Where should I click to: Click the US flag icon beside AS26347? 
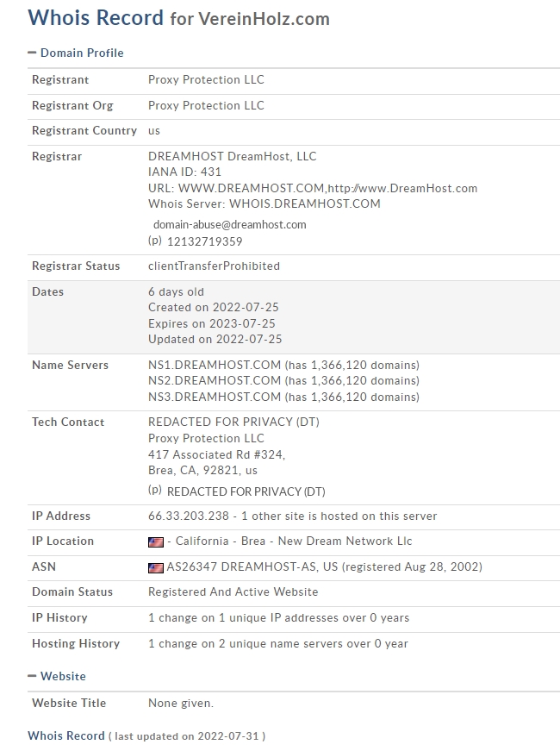[x=156, y=567]
